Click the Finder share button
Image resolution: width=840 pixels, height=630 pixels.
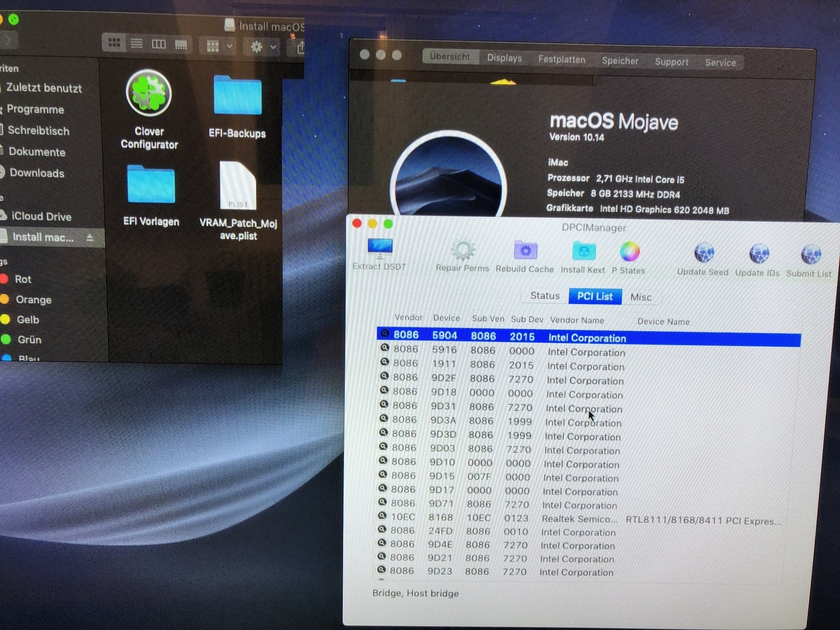point(300,47)
